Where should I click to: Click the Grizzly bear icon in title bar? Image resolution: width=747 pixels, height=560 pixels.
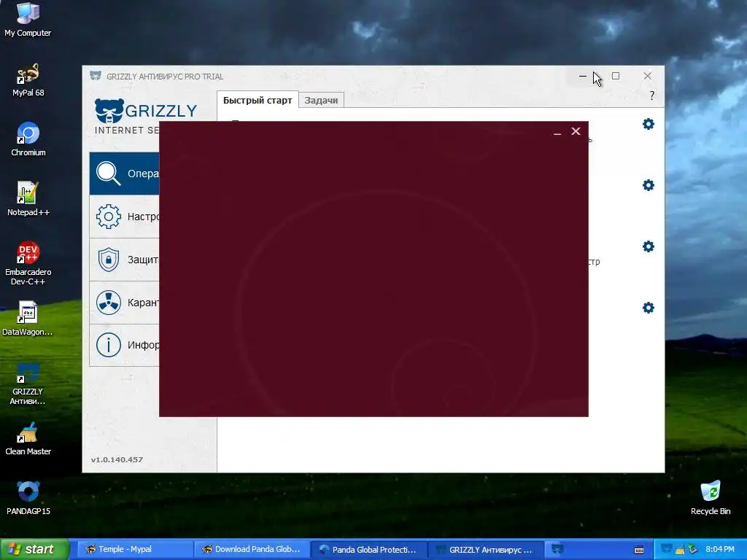coord(96,76)
